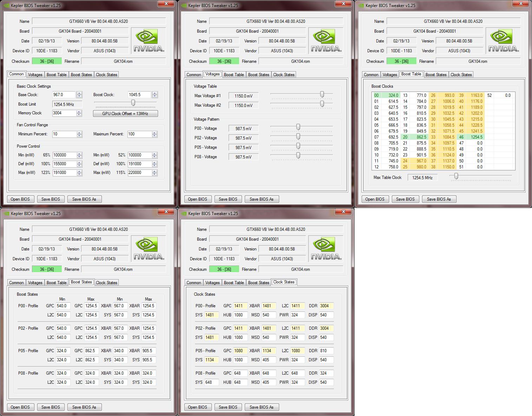The width and height of the screenshot is (532, 416).
Task: Click the NVIDIA logo in the Boost States window
Action: [149, 249]
